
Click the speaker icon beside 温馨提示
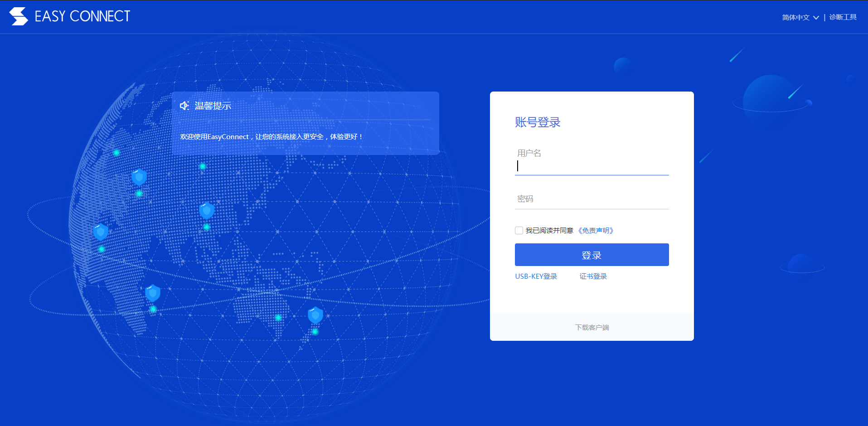tap(184, 105)
